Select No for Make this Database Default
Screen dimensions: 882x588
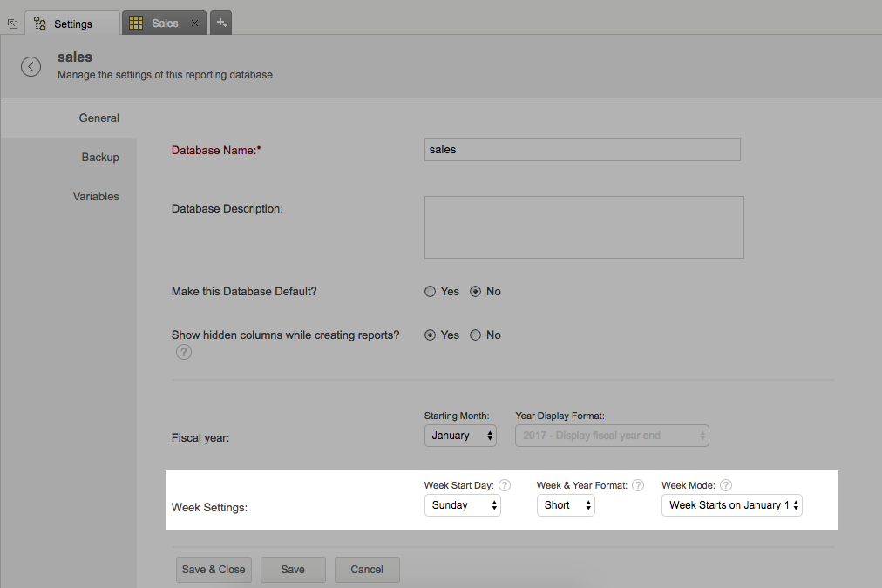[476, 292]
